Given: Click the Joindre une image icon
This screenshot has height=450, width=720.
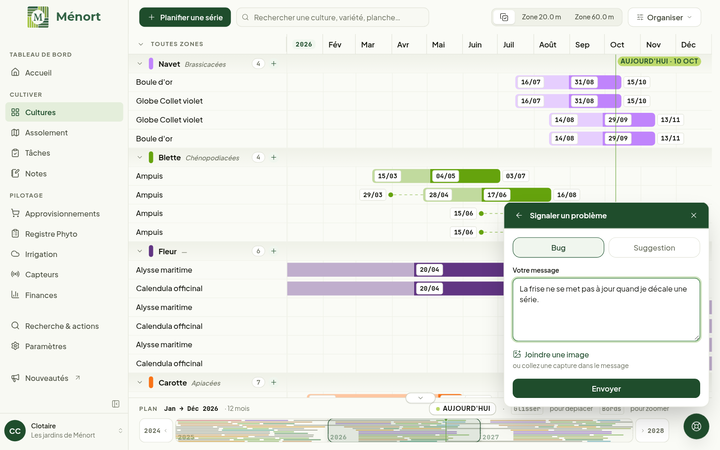Looking at the screenshot, I should pos(517,354).
